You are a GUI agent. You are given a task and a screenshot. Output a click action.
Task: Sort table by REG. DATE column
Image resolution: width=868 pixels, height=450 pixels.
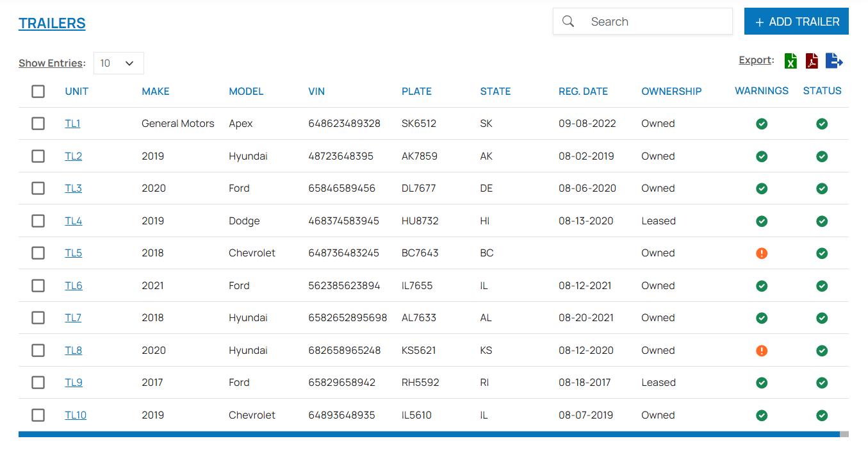[583, 91]
